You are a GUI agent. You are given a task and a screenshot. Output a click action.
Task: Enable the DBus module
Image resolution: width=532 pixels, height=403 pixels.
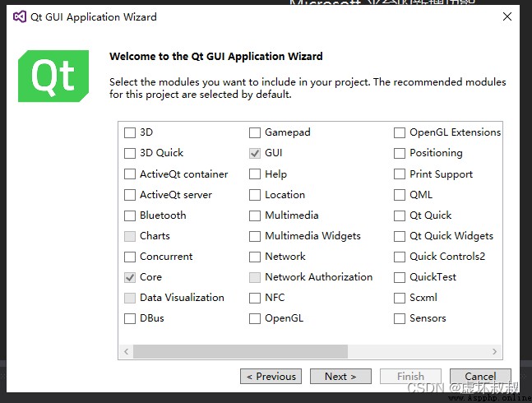coord(130,318)
